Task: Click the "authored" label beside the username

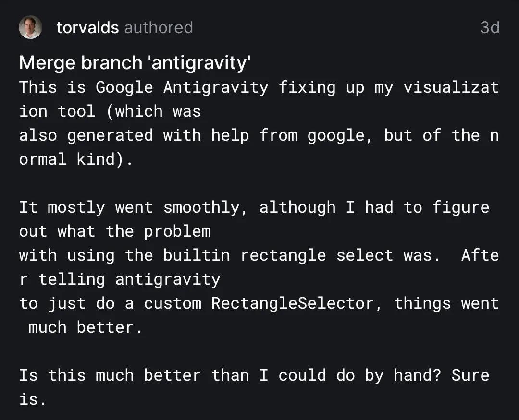Action: [159, 28]
